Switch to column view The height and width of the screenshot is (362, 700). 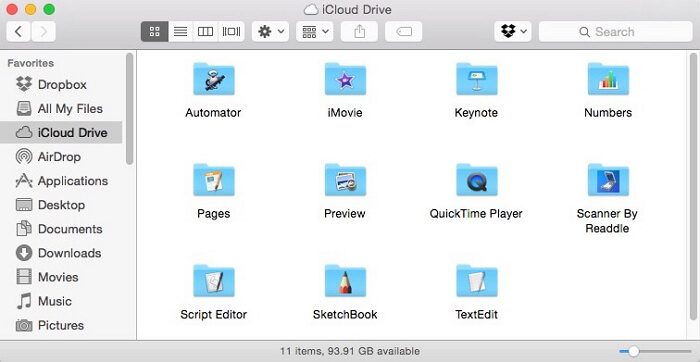point(205,32)
